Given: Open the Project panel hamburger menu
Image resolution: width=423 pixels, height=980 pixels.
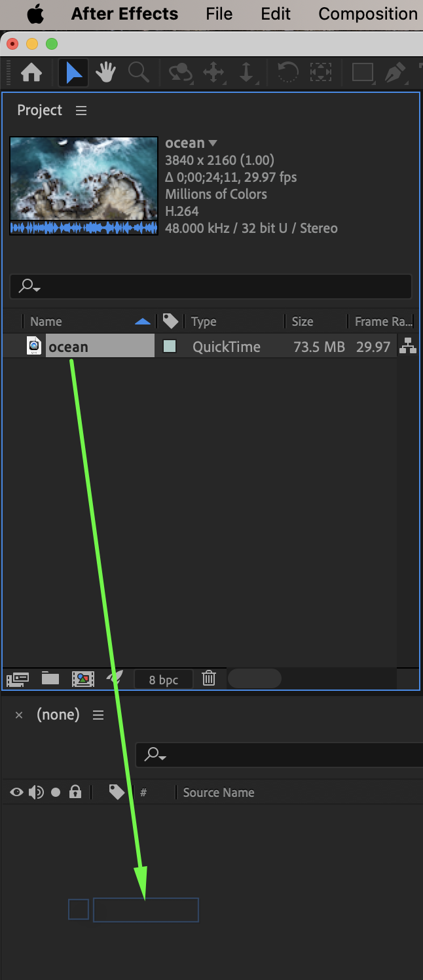Looking at the screenshot, I should 81,111.
